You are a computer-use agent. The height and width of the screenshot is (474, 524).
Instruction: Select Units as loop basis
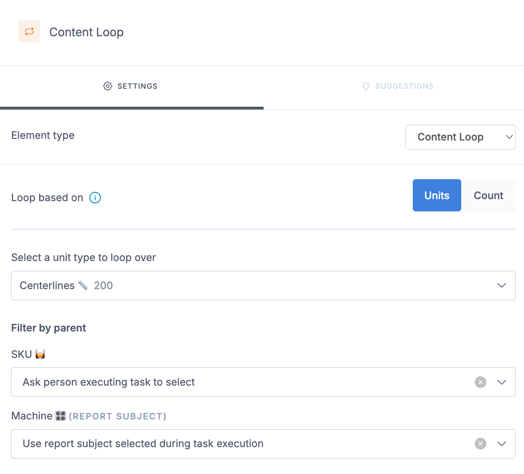tap(437, 195)
